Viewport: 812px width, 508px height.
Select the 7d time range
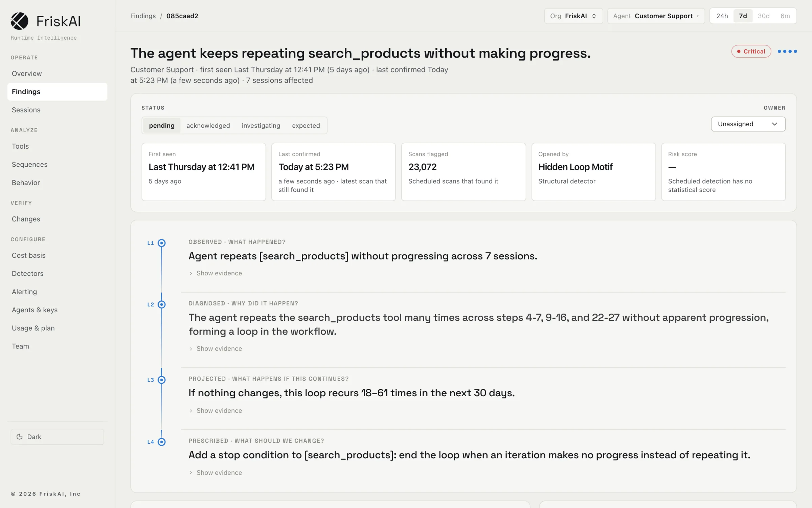click(x=743, y=16)
